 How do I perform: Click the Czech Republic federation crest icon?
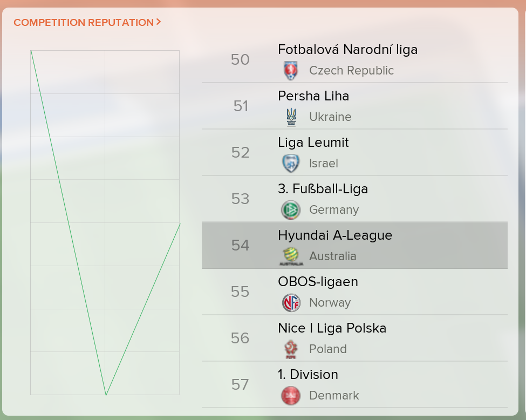[x=291, y=71]
